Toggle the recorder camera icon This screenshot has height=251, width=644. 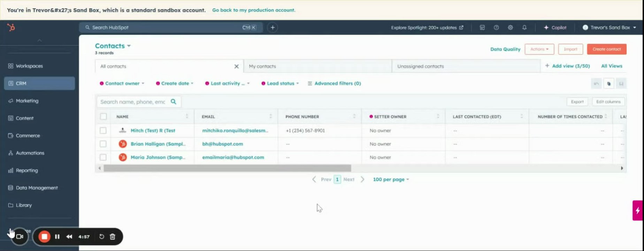(x=20, y=236)
